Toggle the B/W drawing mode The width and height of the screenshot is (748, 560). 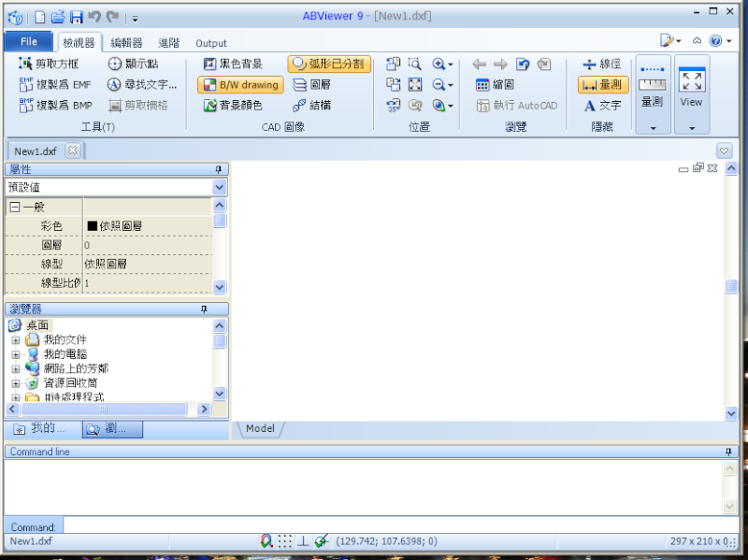pos(240,85)
